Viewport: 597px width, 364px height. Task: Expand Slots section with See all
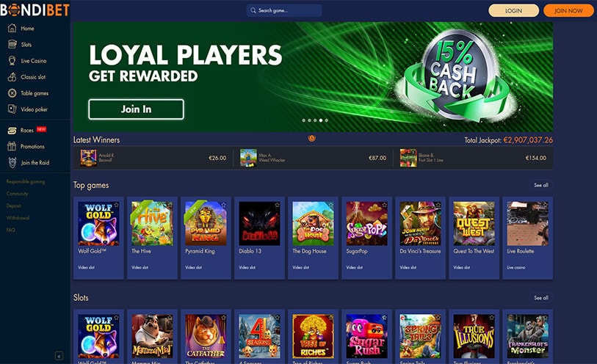[x=541, y=298]
